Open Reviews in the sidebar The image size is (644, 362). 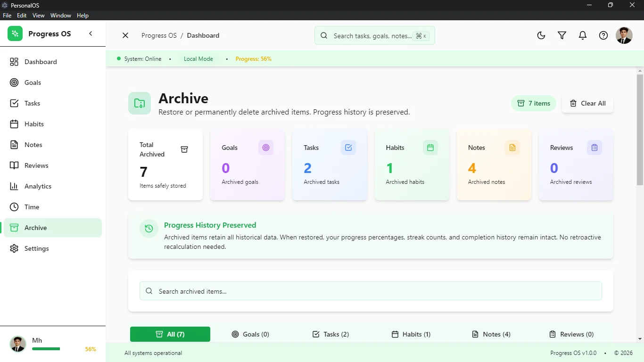[53, 165]
